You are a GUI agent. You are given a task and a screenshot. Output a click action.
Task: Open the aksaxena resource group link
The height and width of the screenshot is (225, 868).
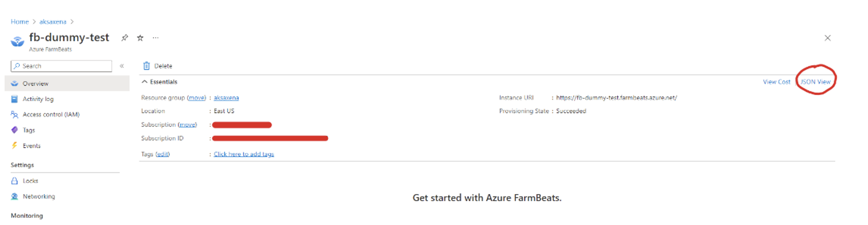click(226, 98)
